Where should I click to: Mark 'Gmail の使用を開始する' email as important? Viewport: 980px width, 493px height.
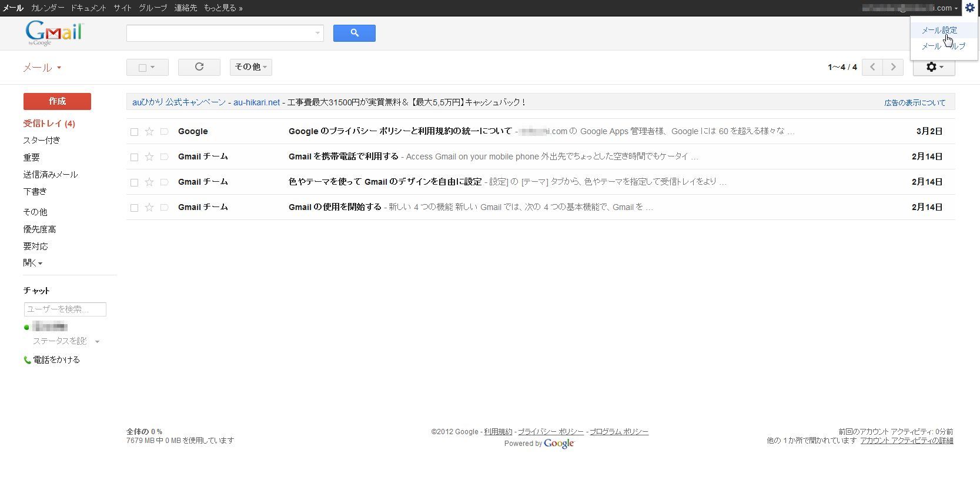(x=165, y=208)
